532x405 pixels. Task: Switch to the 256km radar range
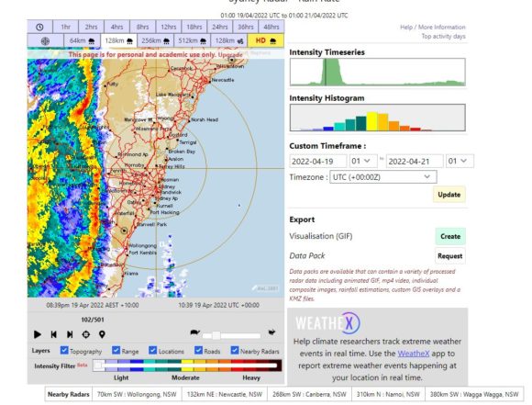[155, 40]
